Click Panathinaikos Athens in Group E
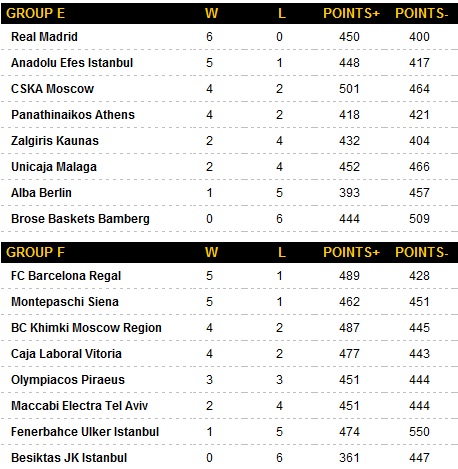 click(x=73, y=115)
